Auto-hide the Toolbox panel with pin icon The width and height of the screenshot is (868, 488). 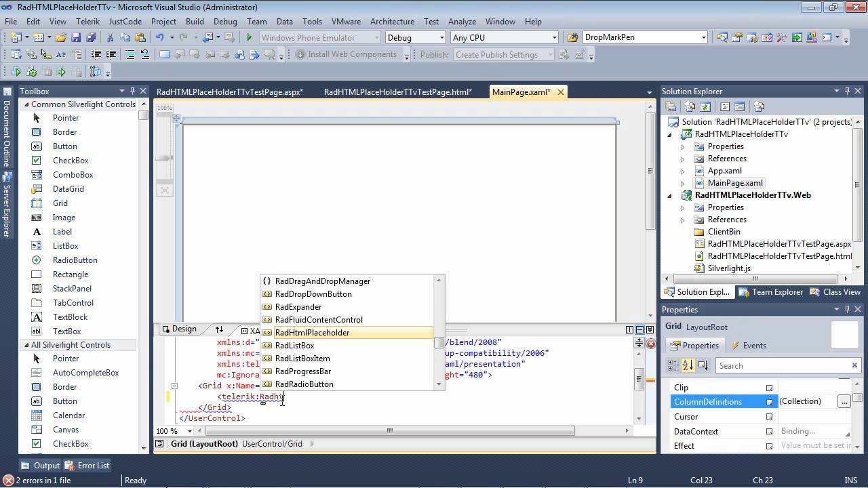(x=132, y=91)
